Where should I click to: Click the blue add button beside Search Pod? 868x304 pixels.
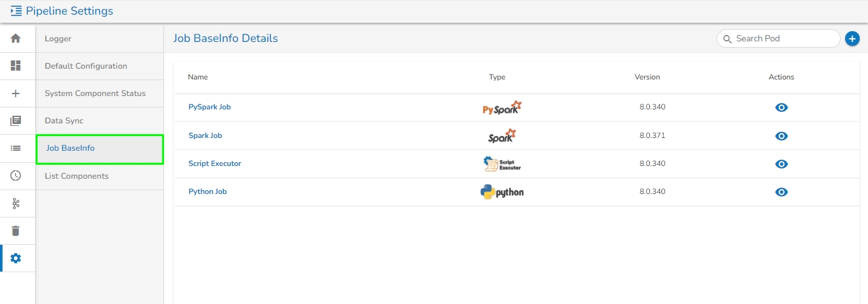(852, 39)
